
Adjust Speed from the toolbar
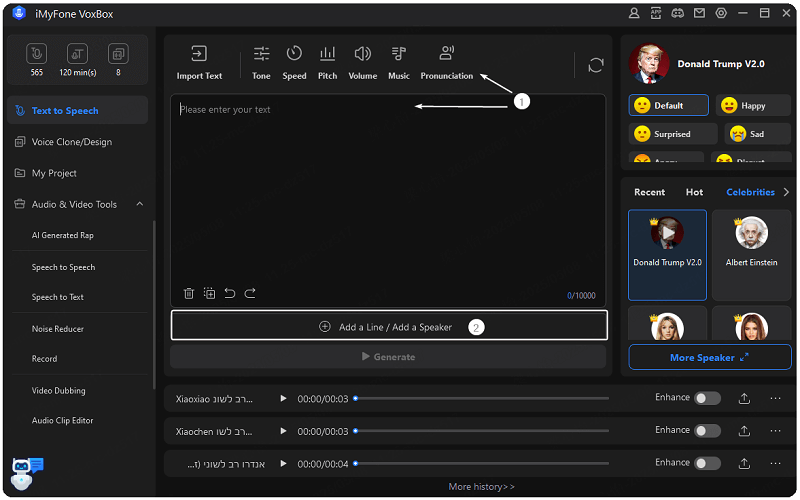click(x=294, y=63)
